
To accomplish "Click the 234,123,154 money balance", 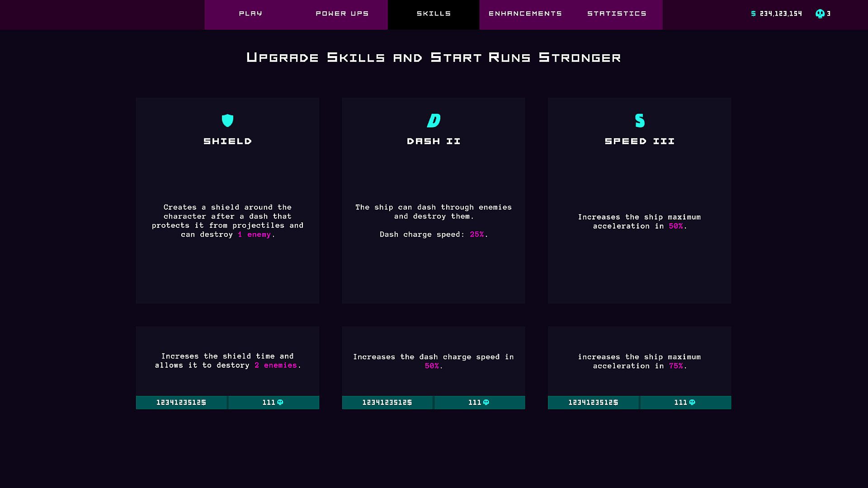I will (781, 14).
